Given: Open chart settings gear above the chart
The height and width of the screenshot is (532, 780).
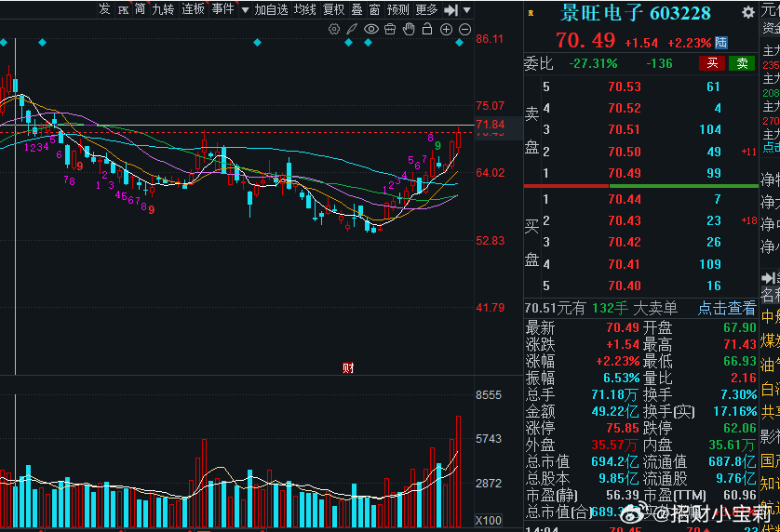Looking at the screenshot, I should (x=334, y=30).
